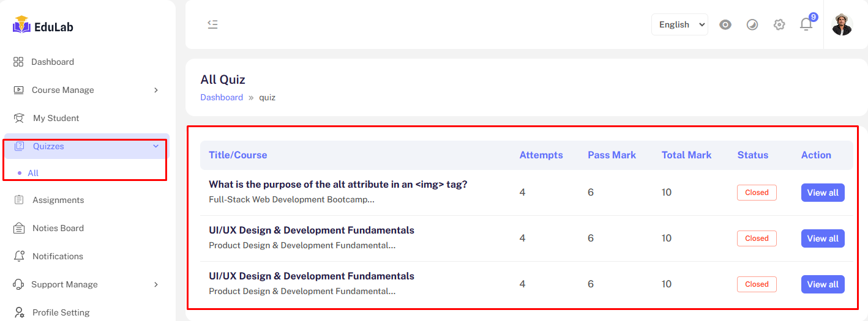Click the EduLab logo icon
Image resolution: width=868 pixels, height=321 pixels.
(x=21, y=25)
